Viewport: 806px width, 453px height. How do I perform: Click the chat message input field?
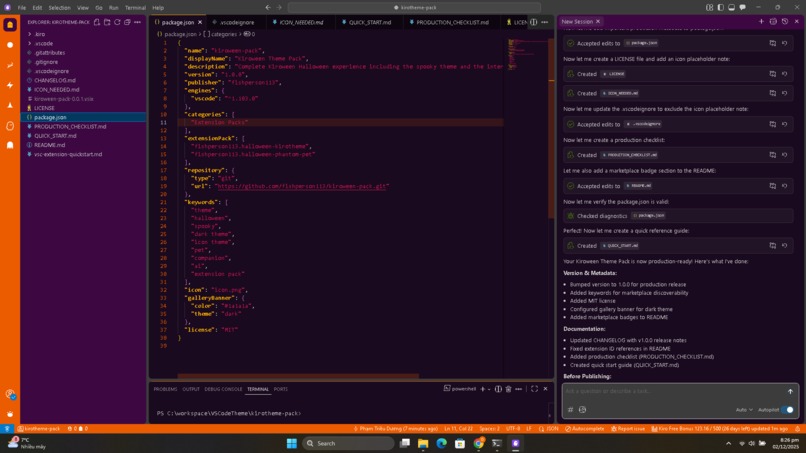point(673,391)
